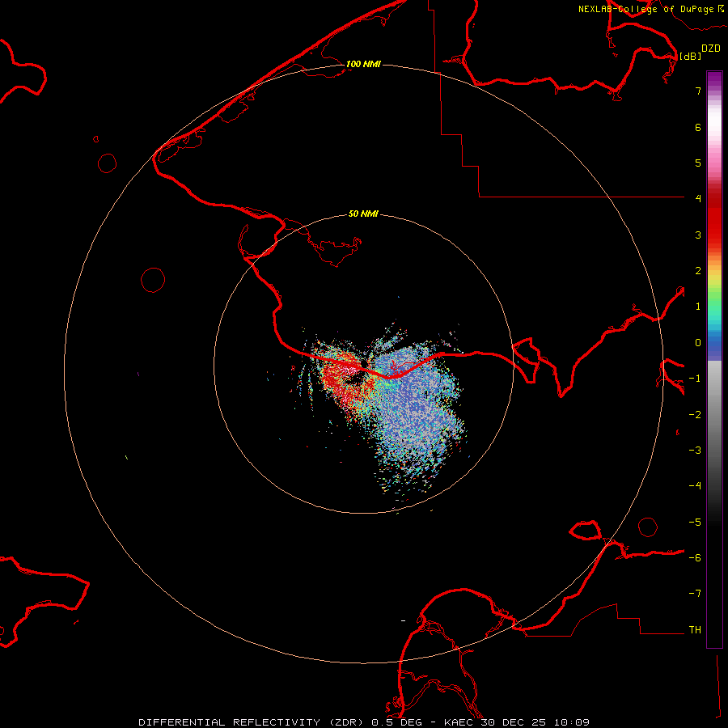Click the -2 value on the color scale
This screenshot has height=728, width=728.
click(695, 415)
